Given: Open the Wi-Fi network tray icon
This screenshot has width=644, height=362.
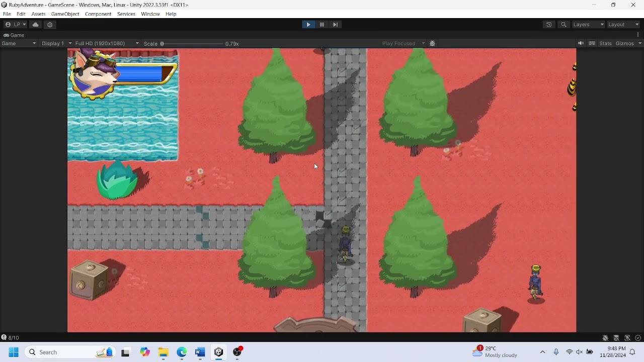Looking at the screenshot, I should pyautogui.click(x=570, y=352).
